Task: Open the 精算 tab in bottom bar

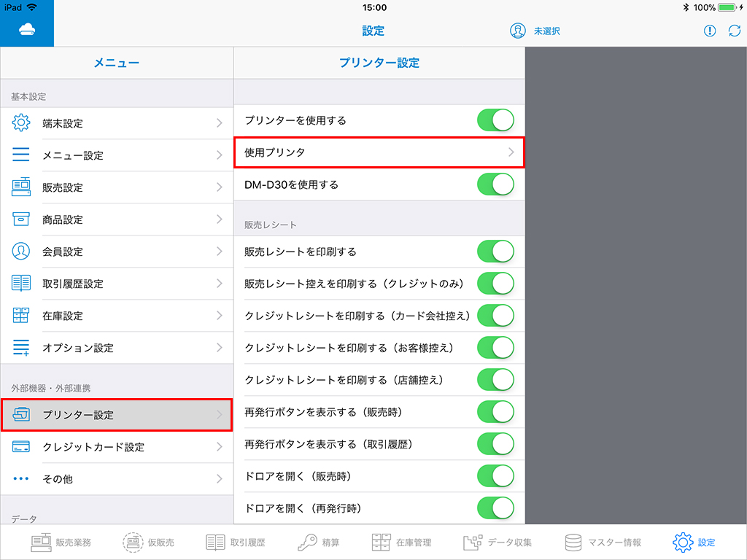Action: click(319, 542)
